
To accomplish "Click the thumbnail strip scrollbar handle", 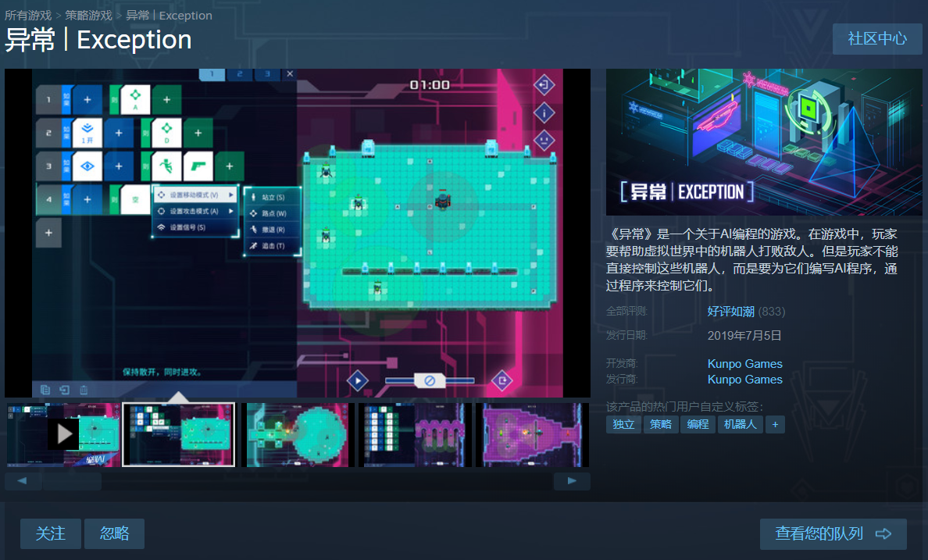I will (72, 481).
